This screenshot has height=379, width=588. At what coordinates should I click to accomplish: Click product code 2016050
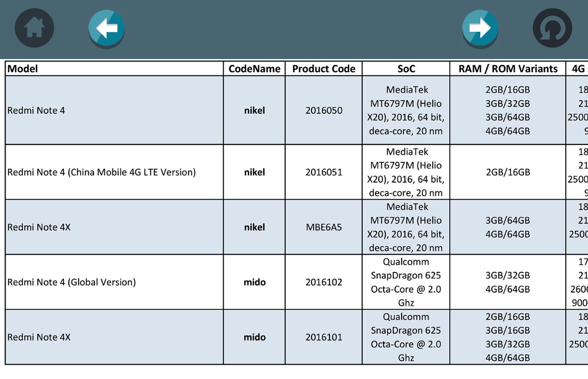click(324, 110)
